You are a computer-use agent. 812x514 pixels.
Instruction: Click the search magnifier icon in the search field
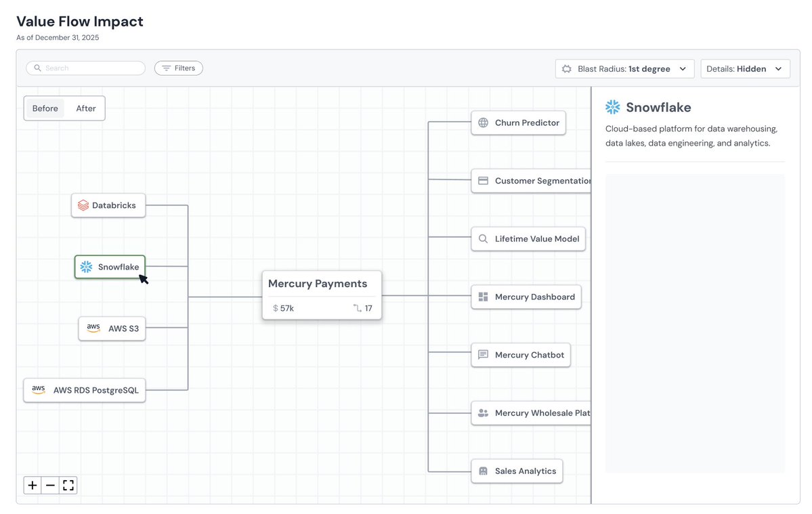37,68
